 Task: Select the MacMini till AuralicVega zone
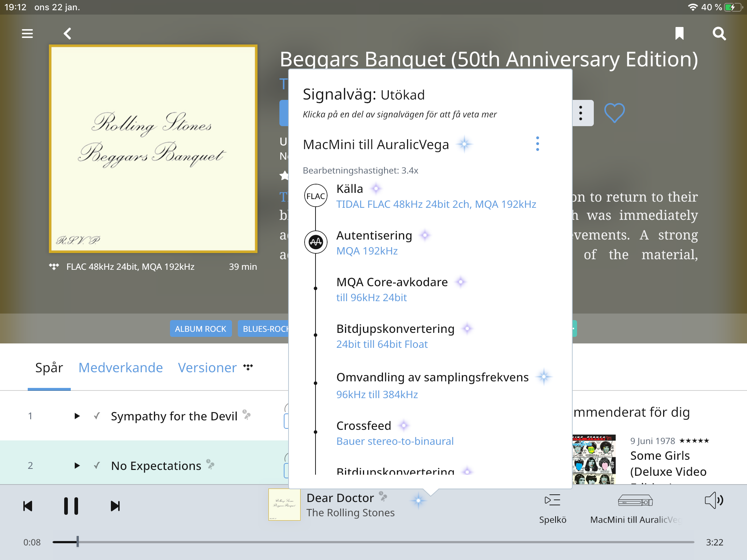(635, 507)
